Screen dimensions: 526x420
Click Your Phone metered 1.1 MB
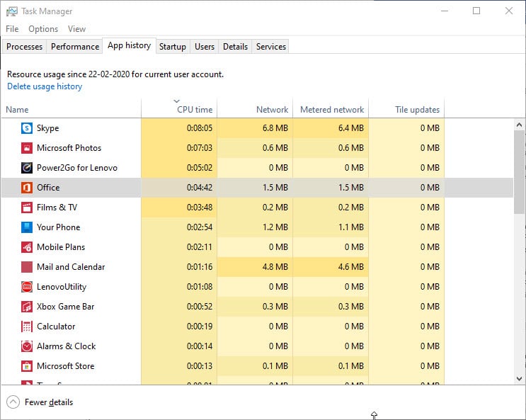tap(351, 227)
